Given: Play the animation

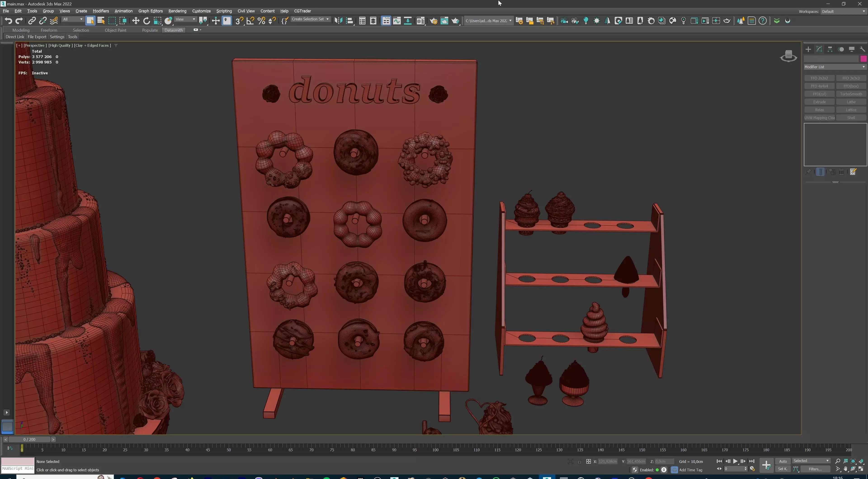Looking at the screenshot, I should point(735,461).
